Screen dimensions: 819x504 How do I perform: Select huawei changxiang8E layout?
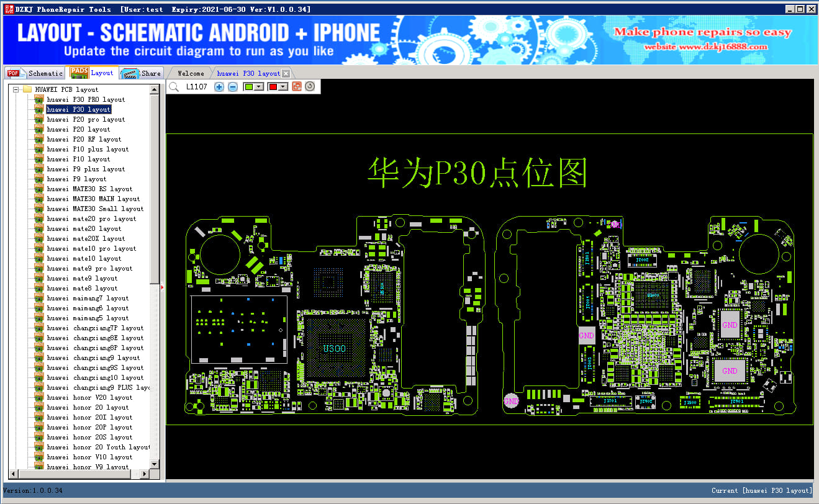click(95, 338)
